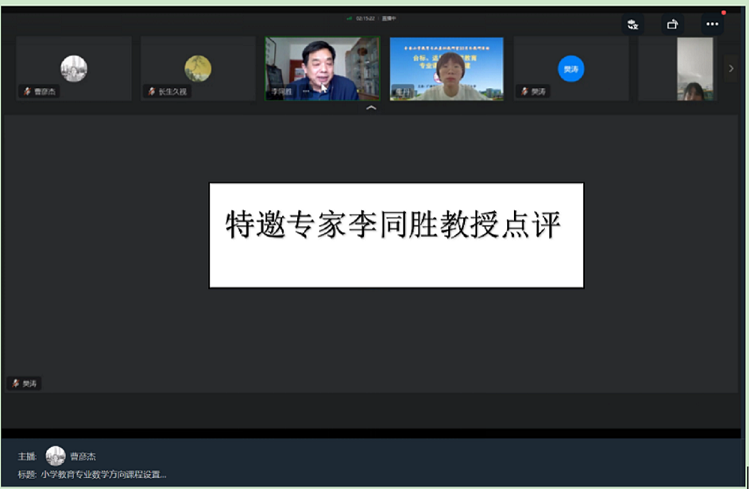750x489 pixels.
Task: Click the mic icon next to 曹彦杰 in the tile
Action: point(27,91)
